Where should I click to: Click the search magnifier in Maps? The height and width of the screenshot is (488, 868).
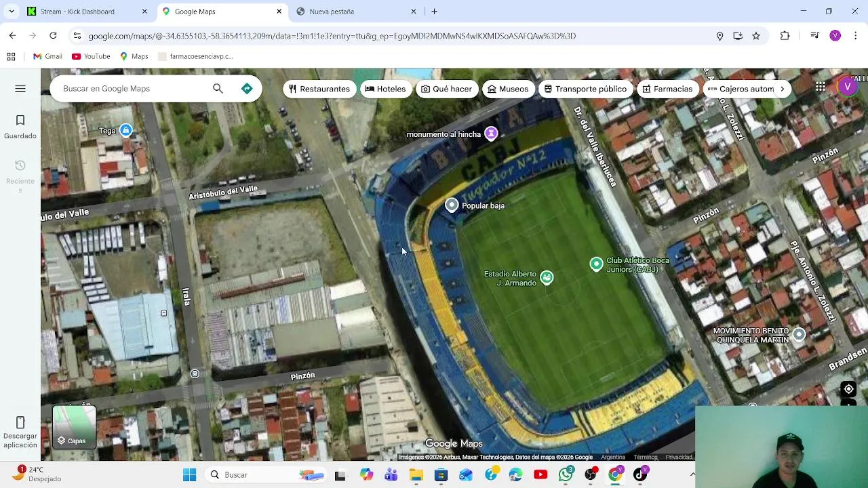click(218, 88)
